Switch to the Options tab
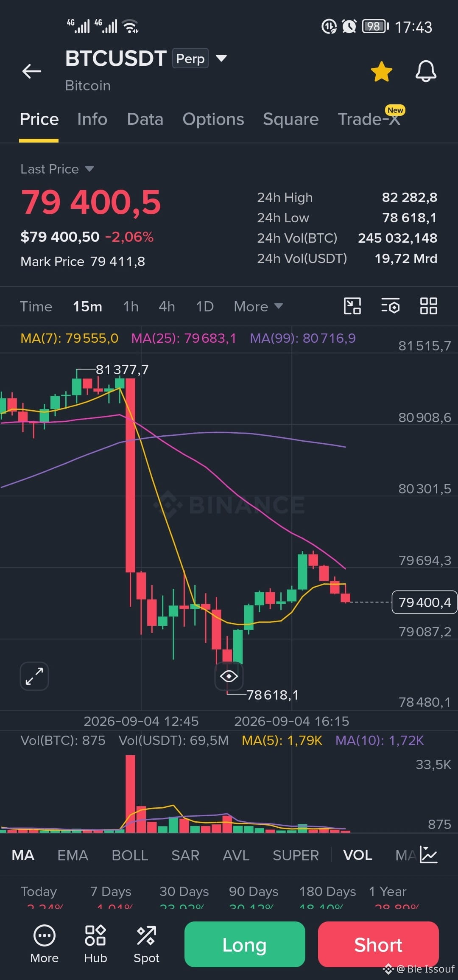The image size is (458, 980). click(213, 119)
